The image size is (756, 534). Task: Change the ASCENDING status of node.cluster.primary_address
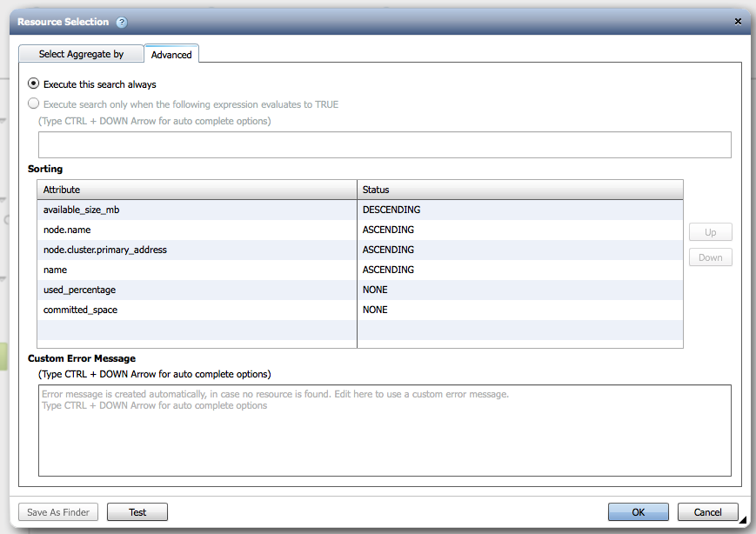click(x=520, y=250)
